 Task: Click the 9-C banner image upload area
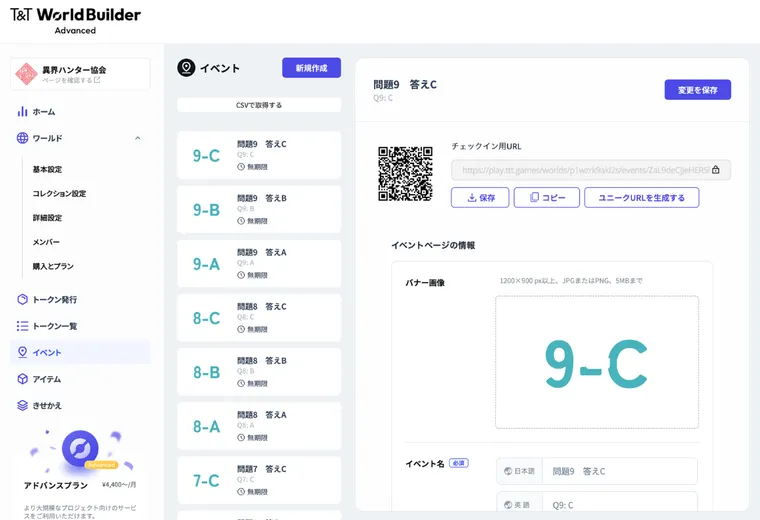pos(597,362)
